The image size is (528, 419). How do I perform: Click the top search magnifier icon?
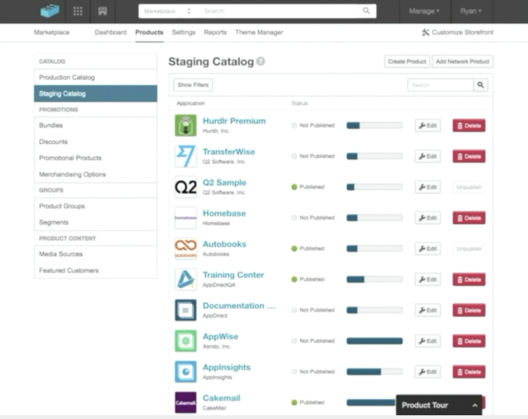click(x=366, y=11)
